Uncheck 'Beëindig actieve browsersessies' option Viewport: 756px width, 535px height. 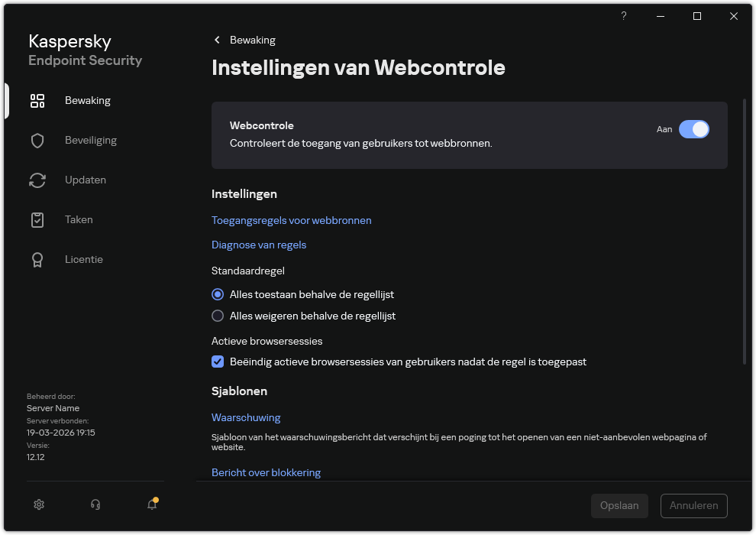coord(218,362)
